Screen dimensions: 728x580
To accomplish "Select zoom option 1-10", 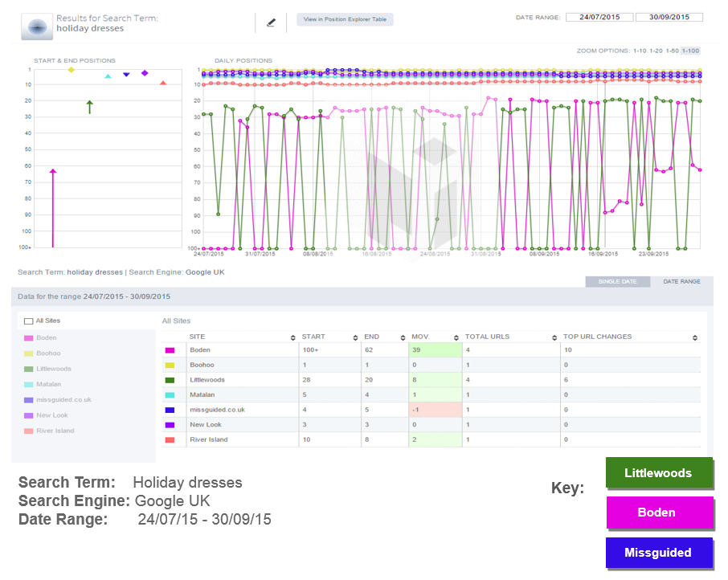I will point(640,51).
